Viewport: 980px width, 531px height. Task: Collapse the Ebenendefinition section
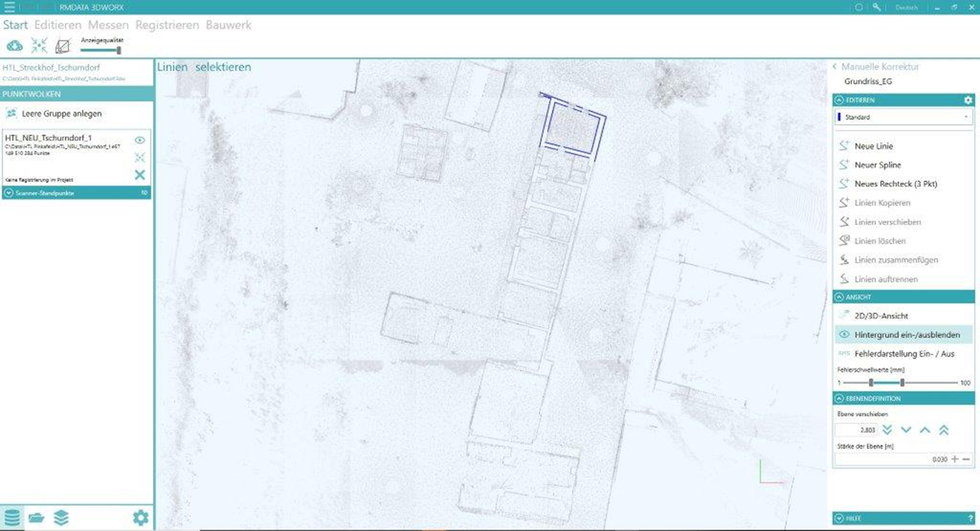pyautogui.click(x=839, y=398)
